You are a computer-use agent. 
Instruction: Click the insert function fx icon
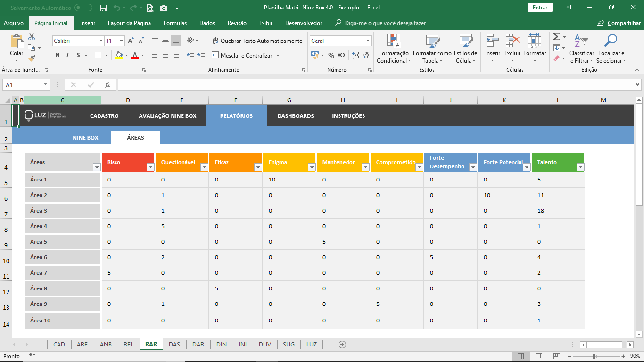[x=107, y=85]
